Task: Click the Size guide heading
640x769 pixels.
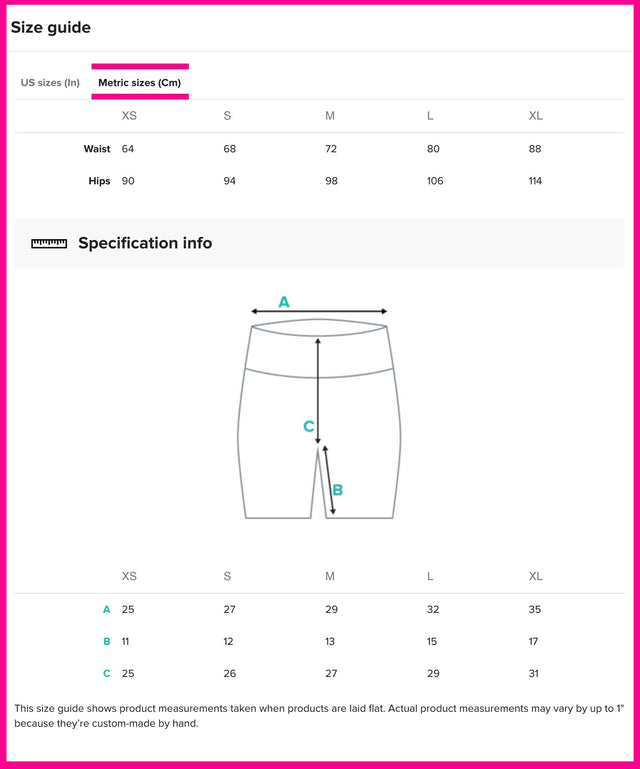Action: pyautogui.click(x=51, y=27)
